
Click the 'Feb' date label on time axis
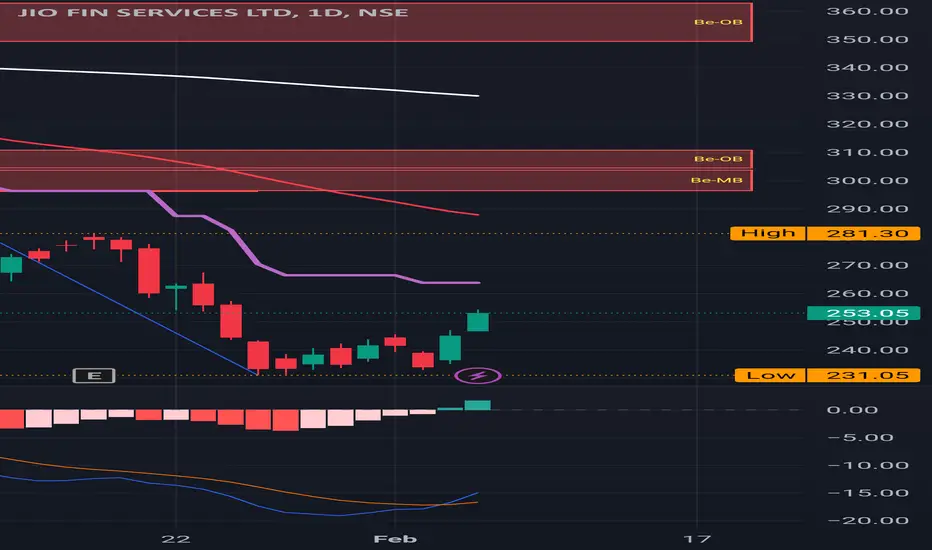point(395,539)
